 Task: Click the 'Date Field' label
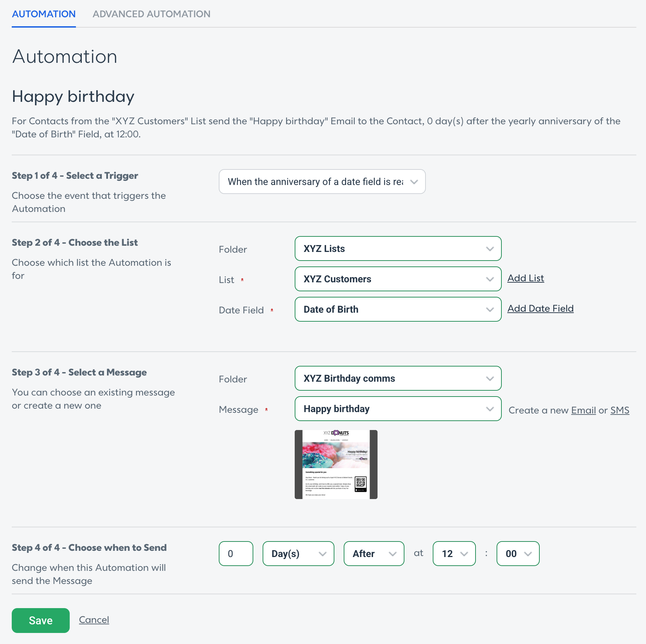tap(241, 310)
